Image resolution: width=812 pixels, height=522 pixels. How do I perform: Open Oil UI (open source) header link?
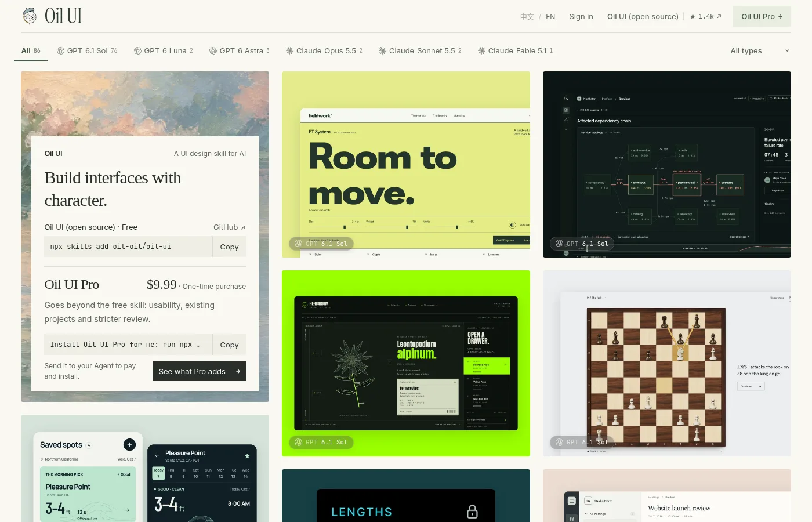643,17
